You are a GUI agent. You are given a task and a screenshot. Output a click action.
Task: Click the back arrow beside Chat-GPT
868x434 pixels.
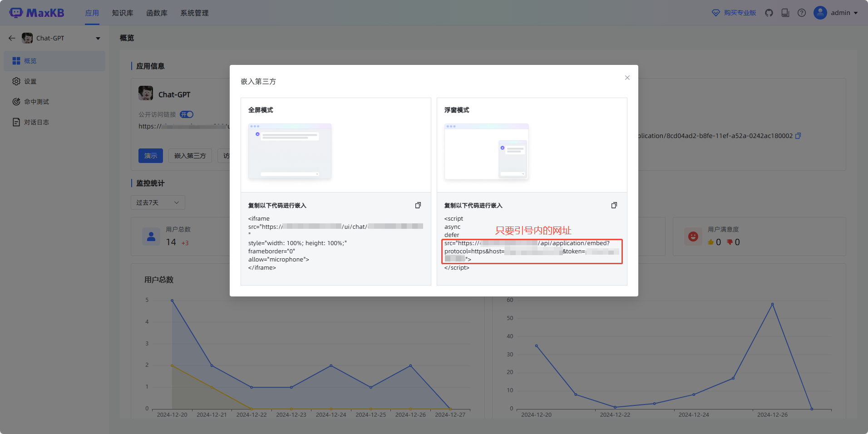[12, 38]
